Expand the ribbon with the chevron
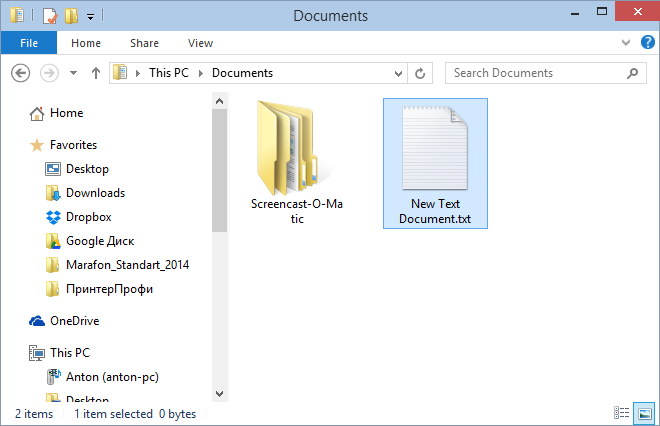Image resolution: width=660 pixels, height=426 pixels. 626,43
